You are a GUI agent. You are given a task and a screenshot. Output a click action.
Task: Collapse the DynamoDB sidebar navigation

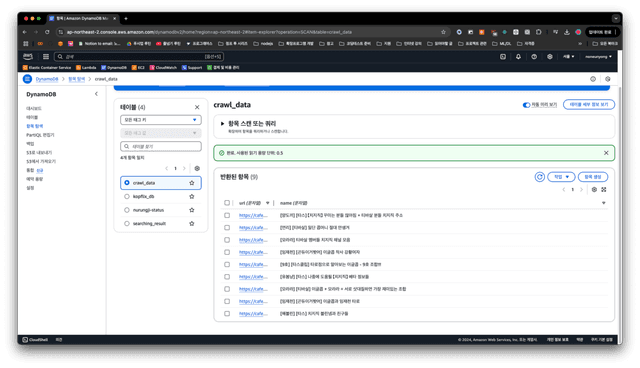(x=96, y=94)
